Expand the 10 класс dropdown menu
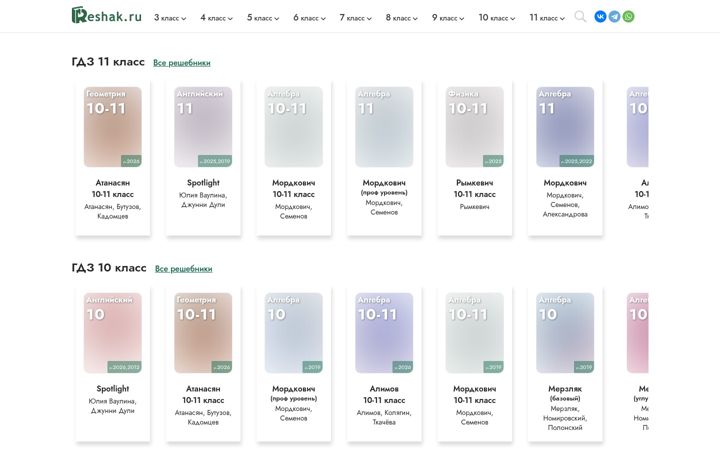 click(x=497, y=18)
